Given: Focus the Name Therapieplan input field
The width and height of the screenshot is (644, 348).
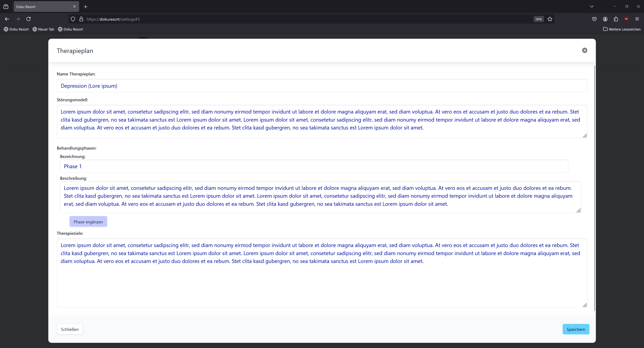Looking at the screenshot, I should (322, 86).
